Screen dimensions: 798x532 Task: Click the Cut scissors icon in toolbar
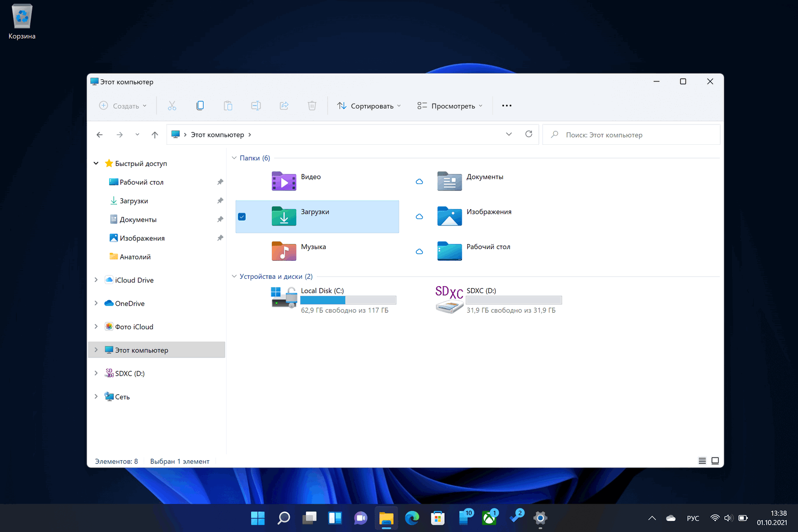coord(172,106)
